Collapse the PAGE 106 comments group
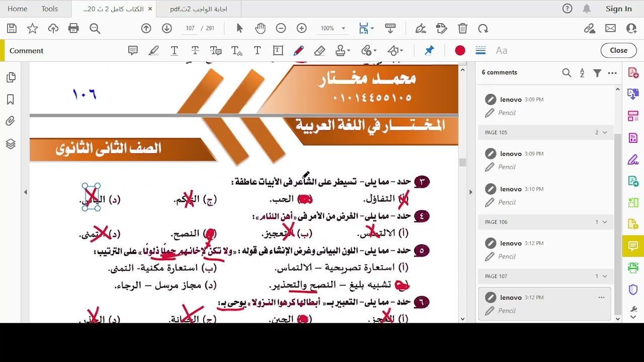Screen dimensions: 644x362 (605, 222)
